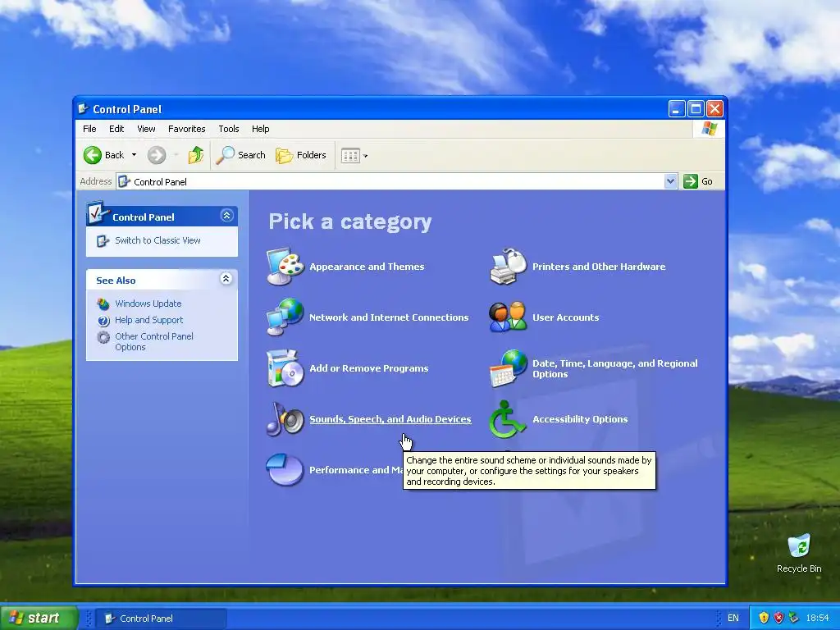Click the Appearance and Themes link

point(367,267)
